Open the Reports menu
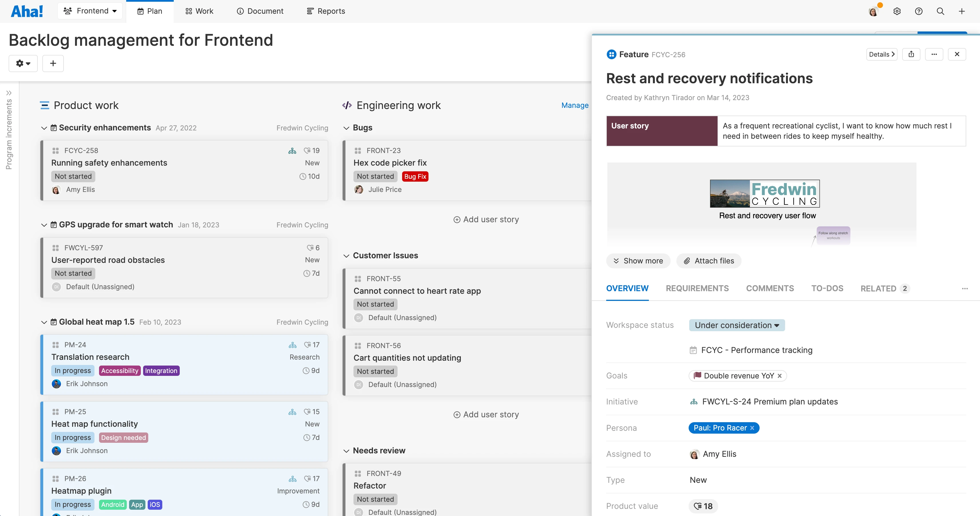This screenshot has width=980, height=516. 326,11
